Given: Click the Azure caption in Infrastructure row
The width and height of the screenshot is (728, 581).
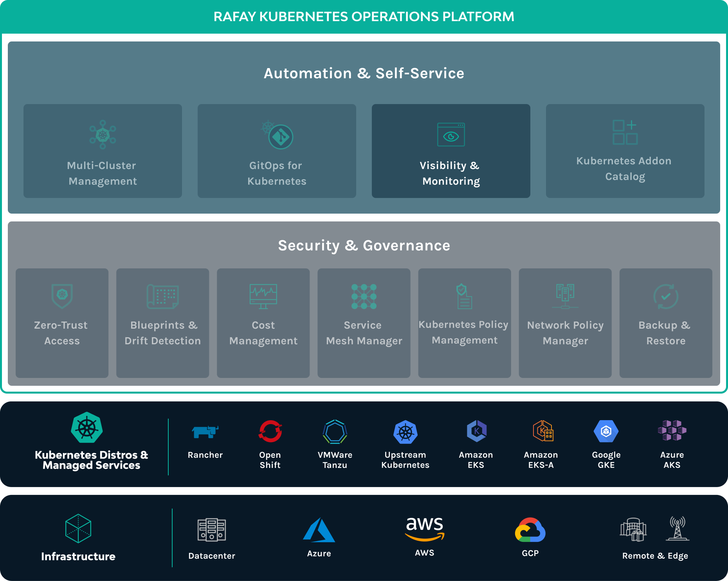Looking at the screenshot, I should click(x=319, y=554).
